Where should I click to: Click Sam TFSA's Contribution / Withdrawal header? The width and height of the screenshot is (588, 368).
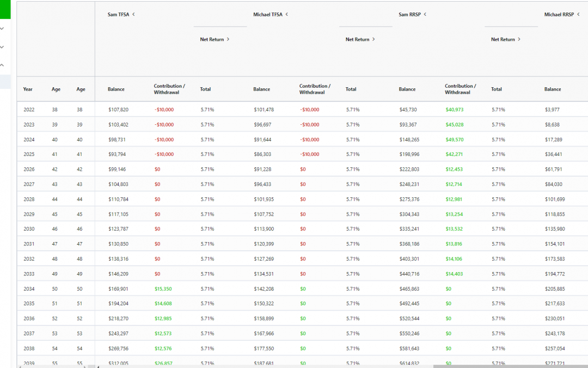(169, 89)
